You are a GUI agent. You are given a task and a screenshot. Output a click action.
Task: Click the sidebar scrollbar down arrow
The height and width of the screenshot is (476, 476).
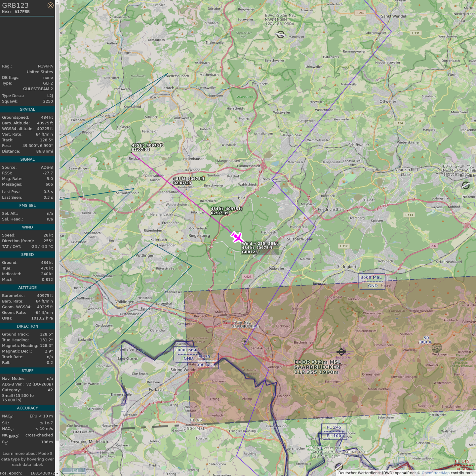(x=57, y=473)
